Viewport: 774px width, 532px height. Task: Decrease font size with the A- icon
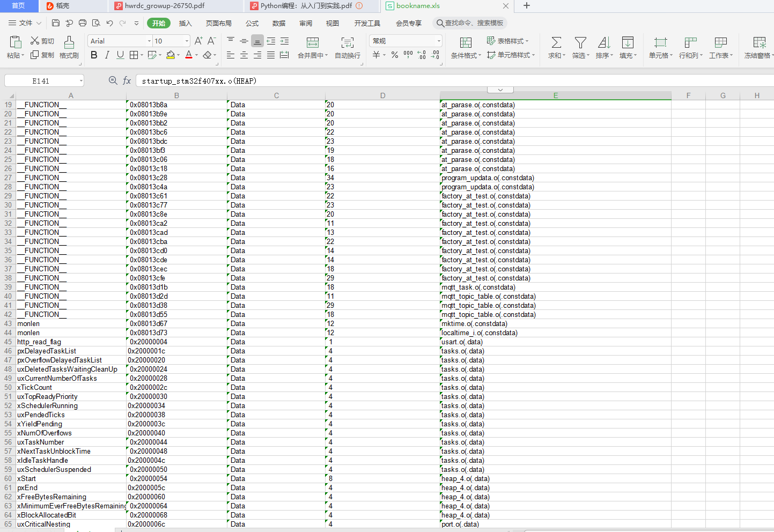tap(211, 41)
